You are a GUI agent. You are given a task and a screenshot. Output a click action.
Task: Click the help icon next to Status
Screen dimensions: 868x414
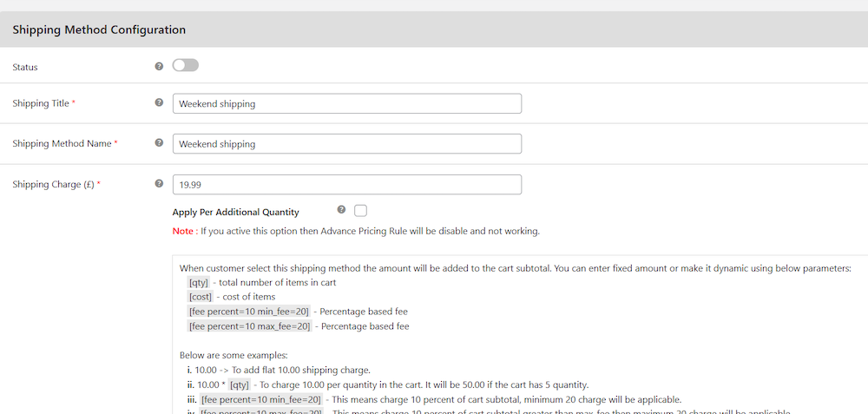click(159, 66)
